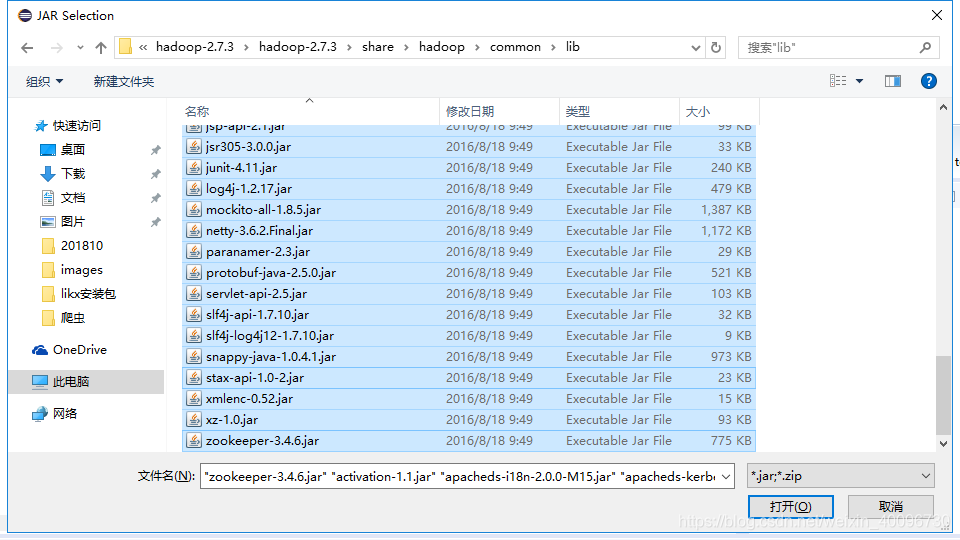Open the 组织 menu
Image resolution: width=960 pixels, height=540 pixels.
pos(44,81)
